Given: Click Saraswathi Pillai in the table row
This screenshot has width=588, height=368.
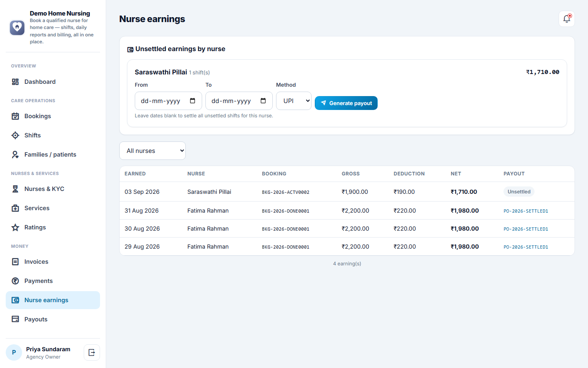Looking at the screenshot, I should pyautogui.click(x=209, y=192).
